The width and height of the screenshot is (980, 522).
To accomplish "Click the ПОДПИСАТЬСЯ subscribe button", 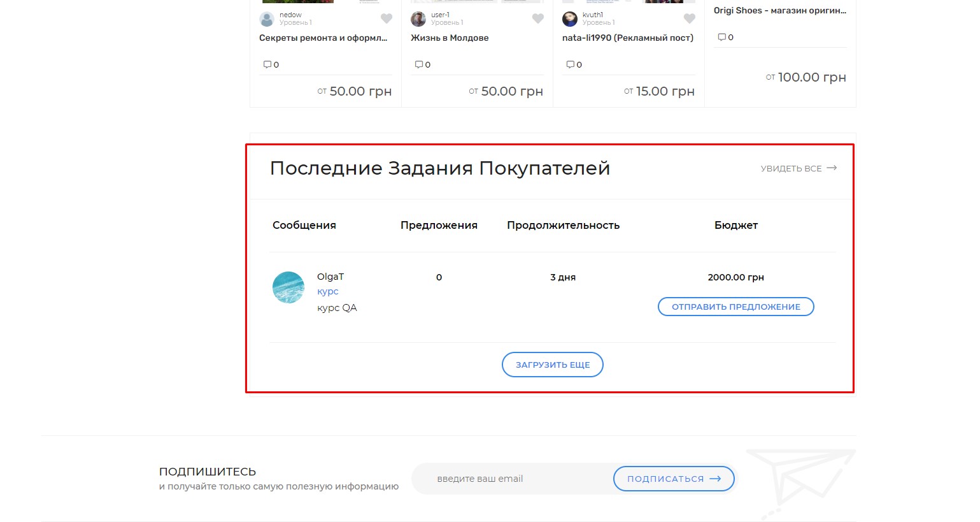I will pos(673,479).
